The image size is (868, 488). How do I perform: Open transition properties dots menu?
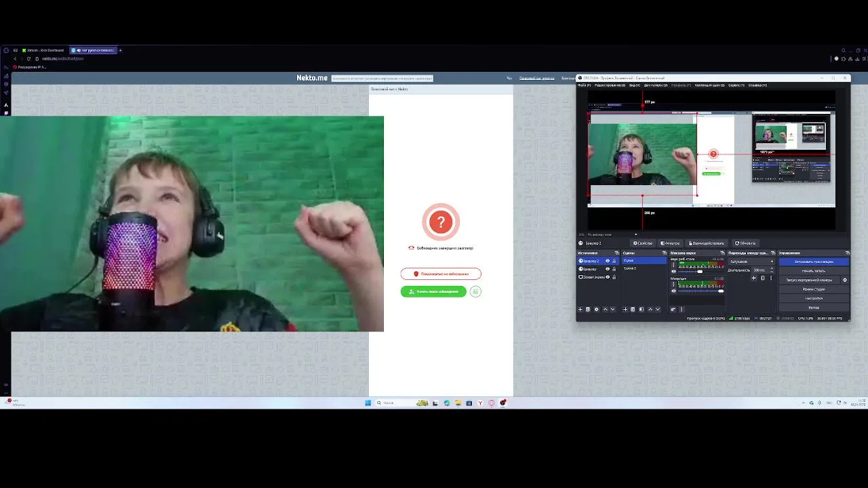pyautogui.click(x=771, y=278)
